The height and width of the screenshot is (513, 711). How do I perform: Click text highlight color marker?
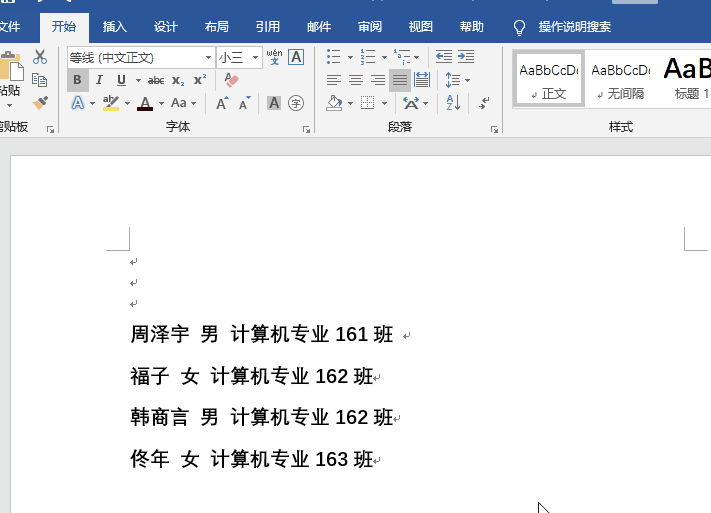111,103
